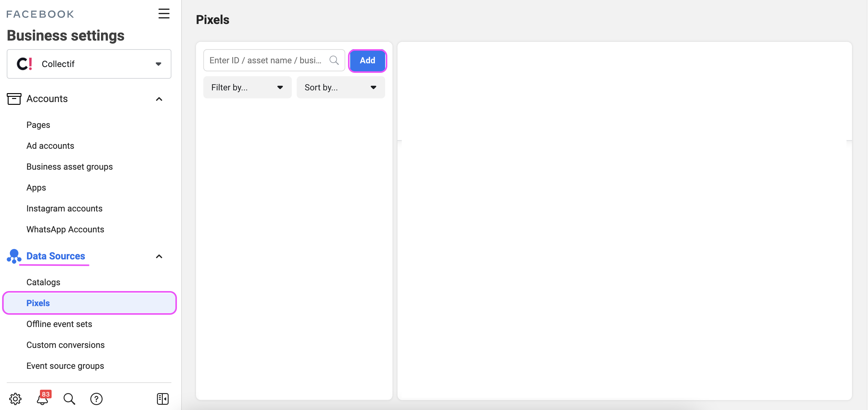Click the Data Sources cluster icon
Screen dimensions: 868x410
(14, 256)
